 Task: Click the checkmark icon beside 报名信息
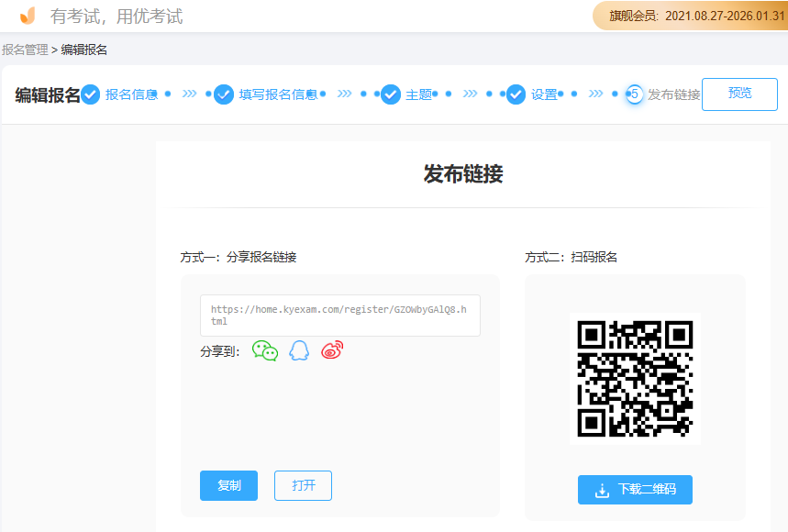tap(91, 94)
